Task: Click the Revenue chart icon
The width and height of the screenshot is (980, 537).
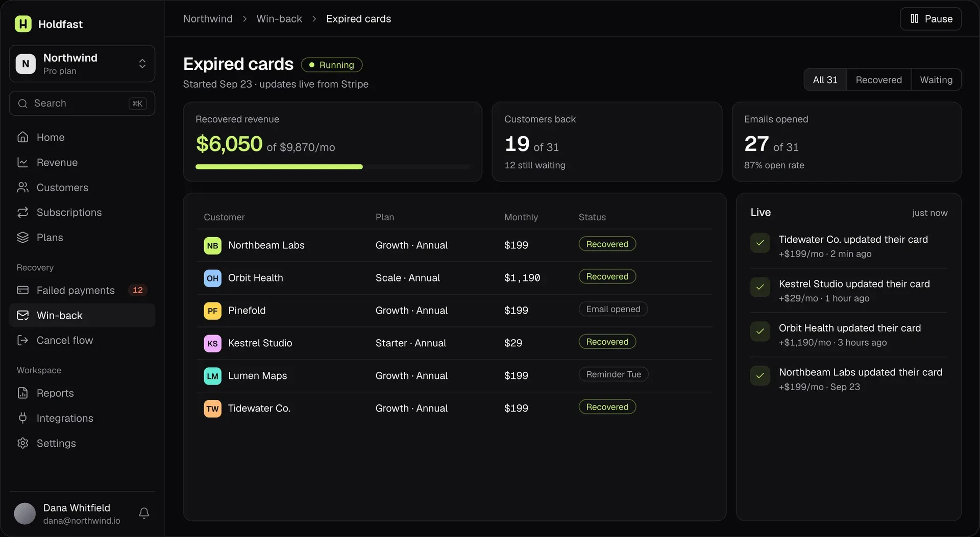Action: [x=22, y=162]
